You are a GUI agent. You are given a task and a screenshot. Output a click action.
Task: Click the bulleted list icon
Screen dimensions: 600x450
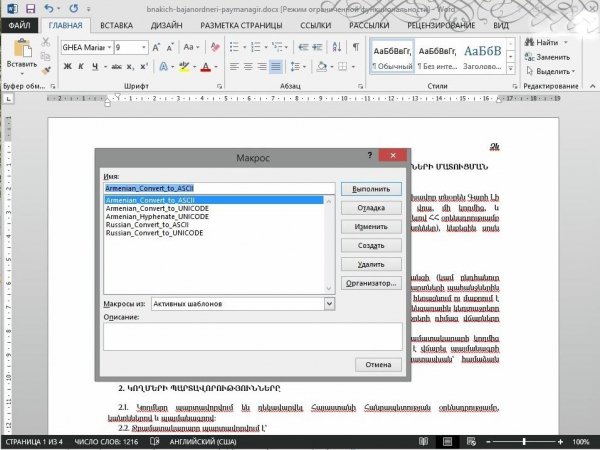[x=234, y=47]
